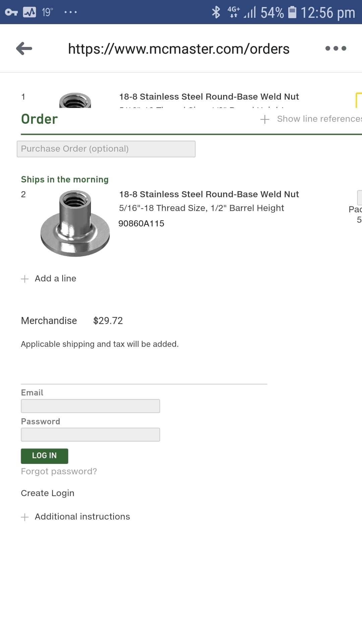
Task: Click the Create Login link
Action: [48, 493]
